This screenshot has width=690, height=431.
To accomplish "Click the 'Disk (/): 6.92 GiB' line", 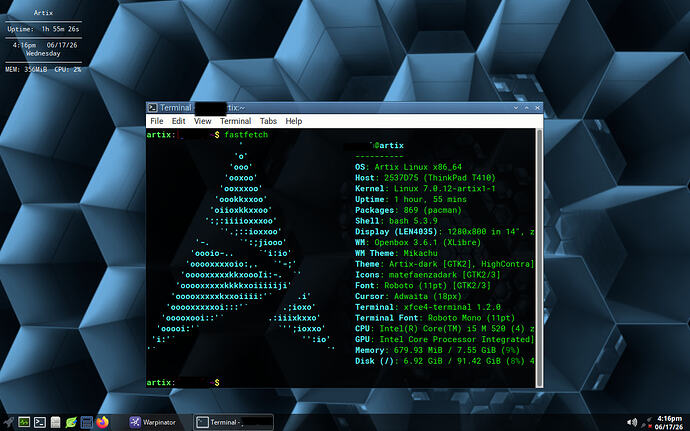I will point(444,361).
